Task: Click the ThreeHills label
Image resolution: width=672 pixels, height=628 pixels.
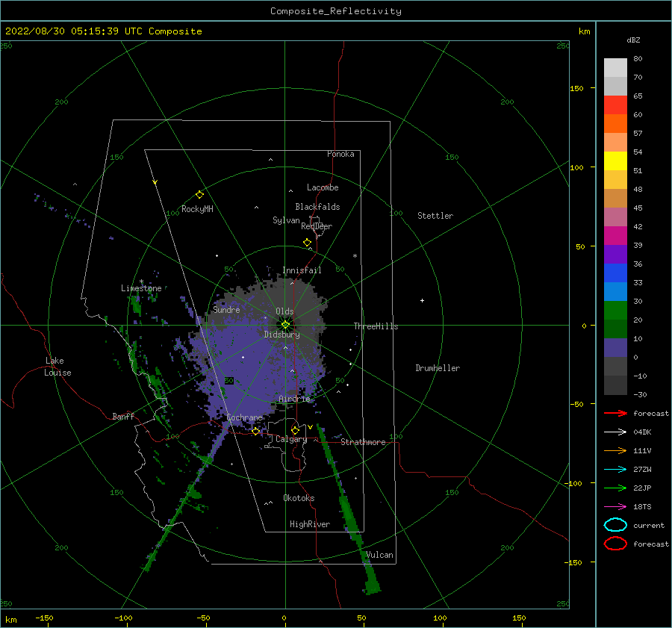Action: [x=376, y=326]
